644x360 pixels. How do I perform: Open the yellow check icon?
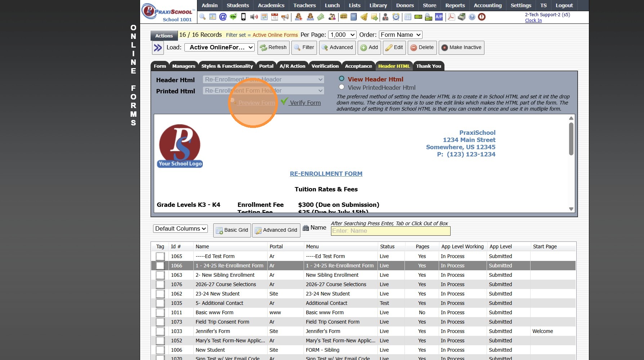point(418,17)
